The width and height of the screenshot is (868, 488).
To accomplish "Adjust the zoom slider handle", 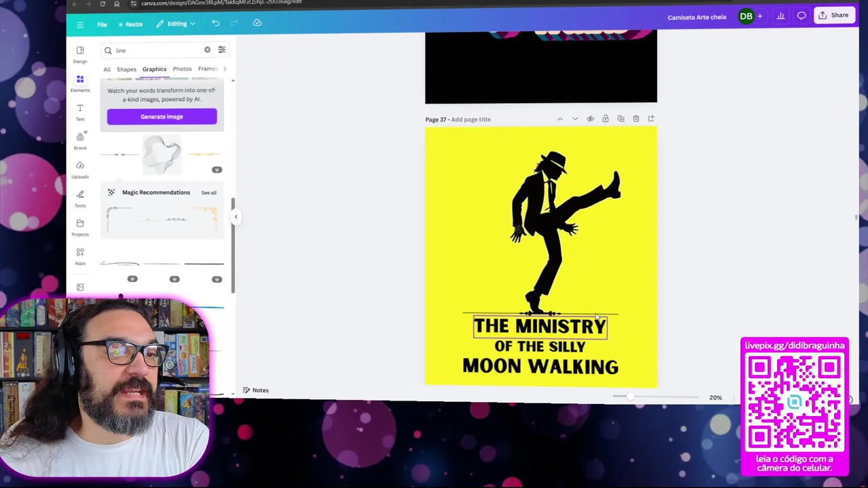I will point(630,396).
